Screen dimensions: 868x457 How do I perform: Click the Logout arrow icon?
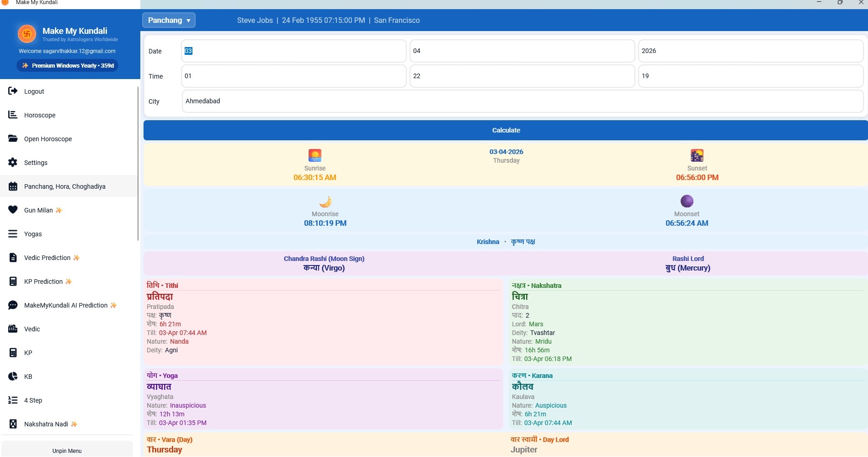click(x=13, y=91)
